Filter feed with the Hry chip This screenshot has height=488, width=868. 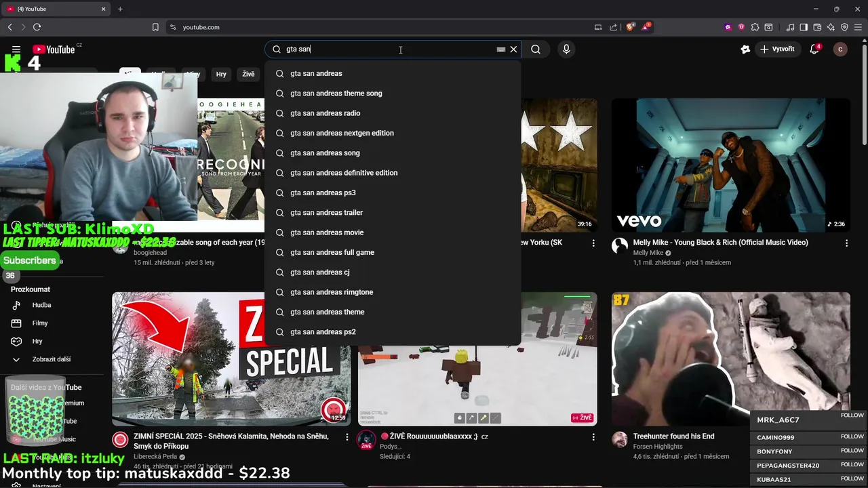point(221,75)
